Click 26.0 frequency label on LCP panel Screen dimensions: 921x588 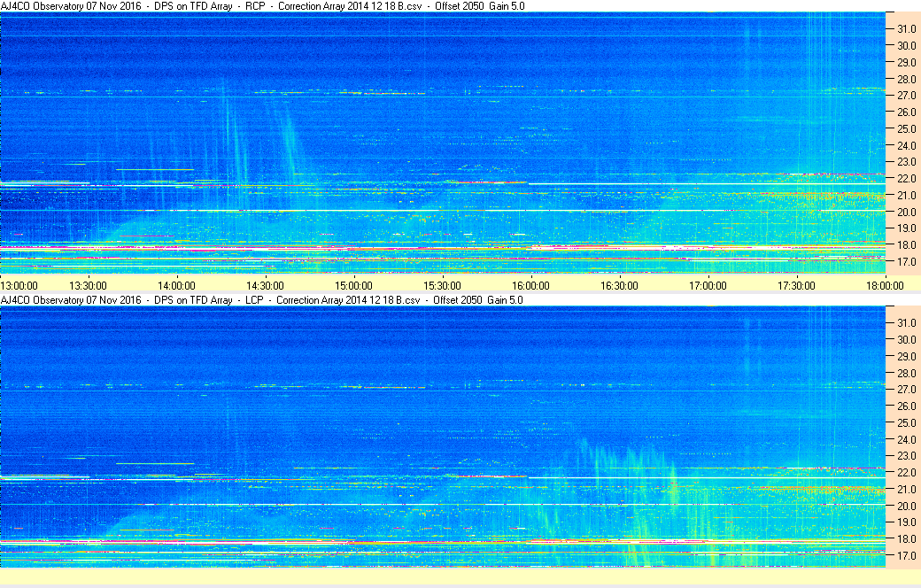click(x=906, y=406)
